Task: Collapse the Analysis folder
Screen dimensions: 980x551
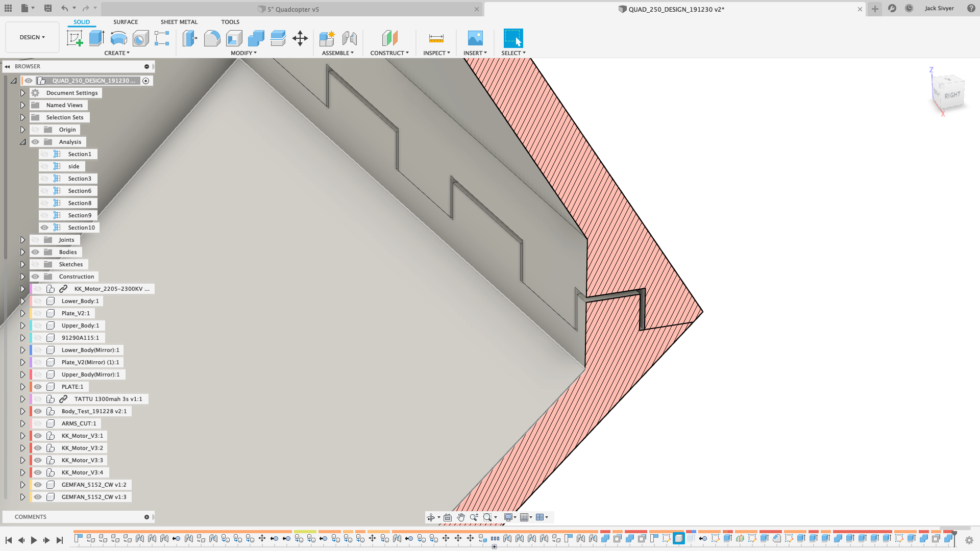Action: pos(22,142)
